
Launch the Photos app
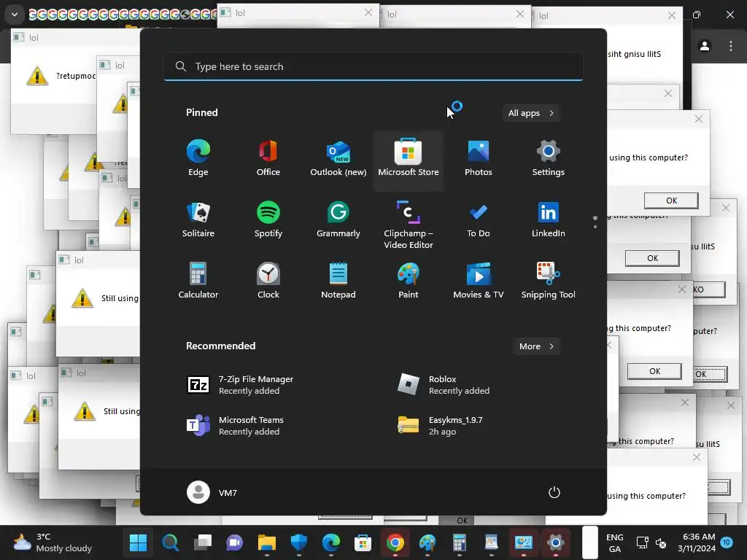click(x=479, y=158)
